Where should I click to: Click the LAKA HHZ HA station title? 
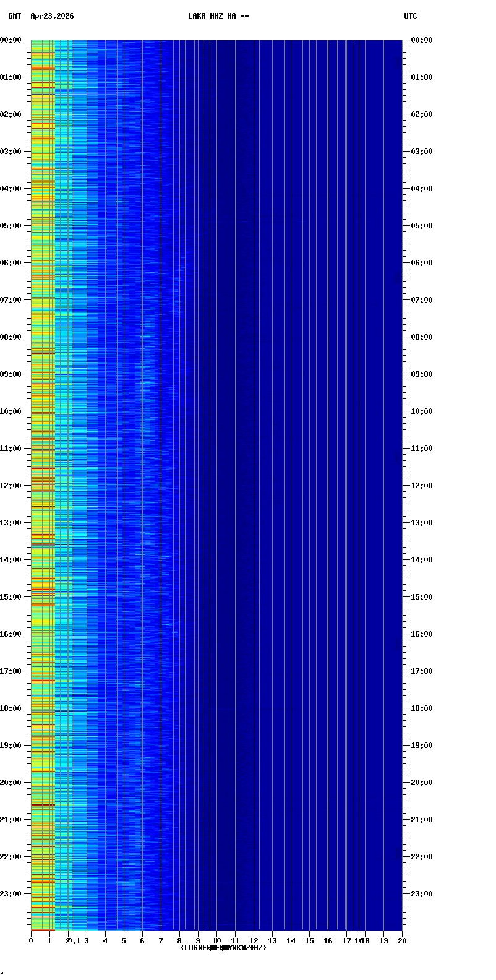pos(218,16)
